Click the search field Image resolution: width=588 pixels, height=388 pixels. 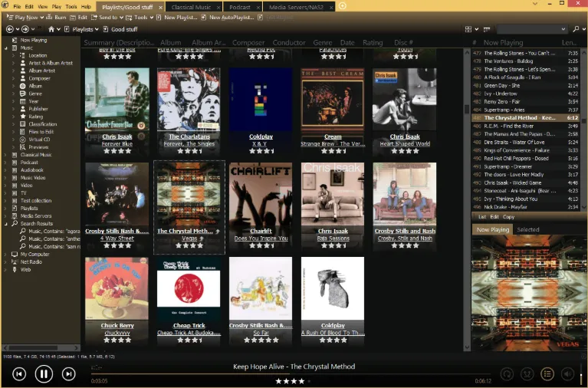531,29
